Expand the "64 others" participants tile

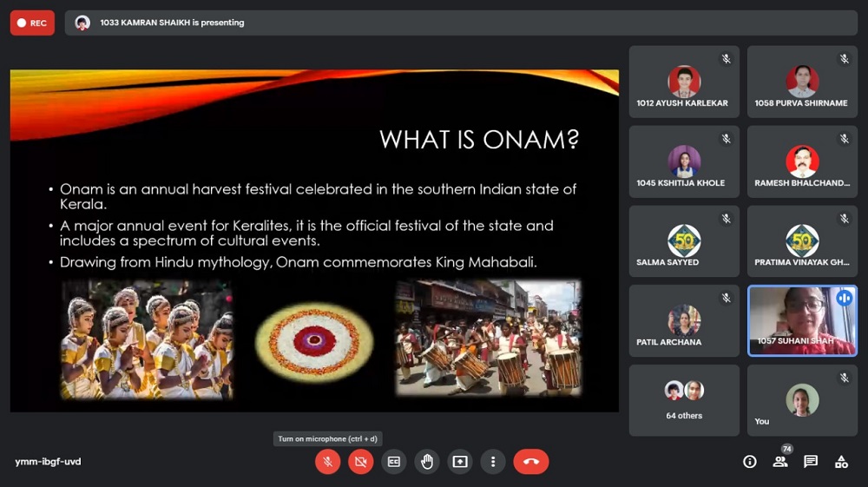(684, 400)
